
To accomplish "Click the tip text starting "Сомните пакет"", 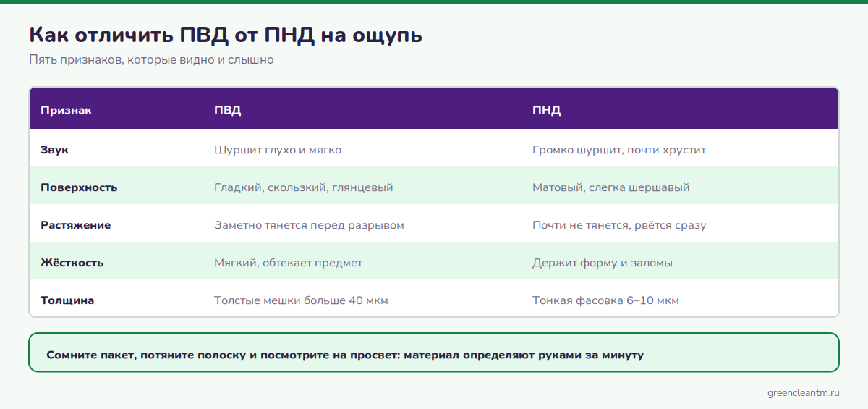I will [x=345, y=355].
